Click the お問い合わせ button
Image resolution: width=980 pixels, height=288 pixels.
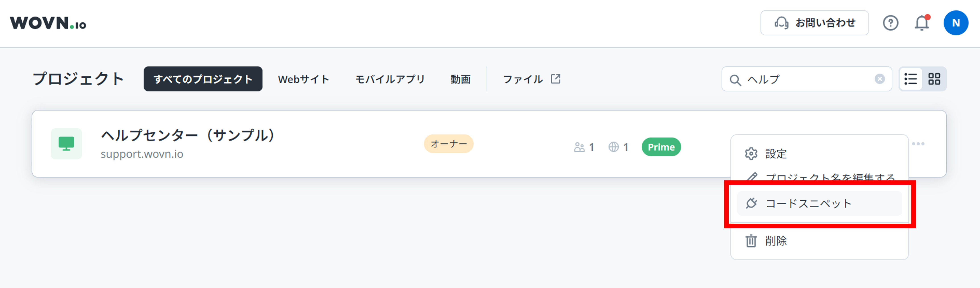815,23
